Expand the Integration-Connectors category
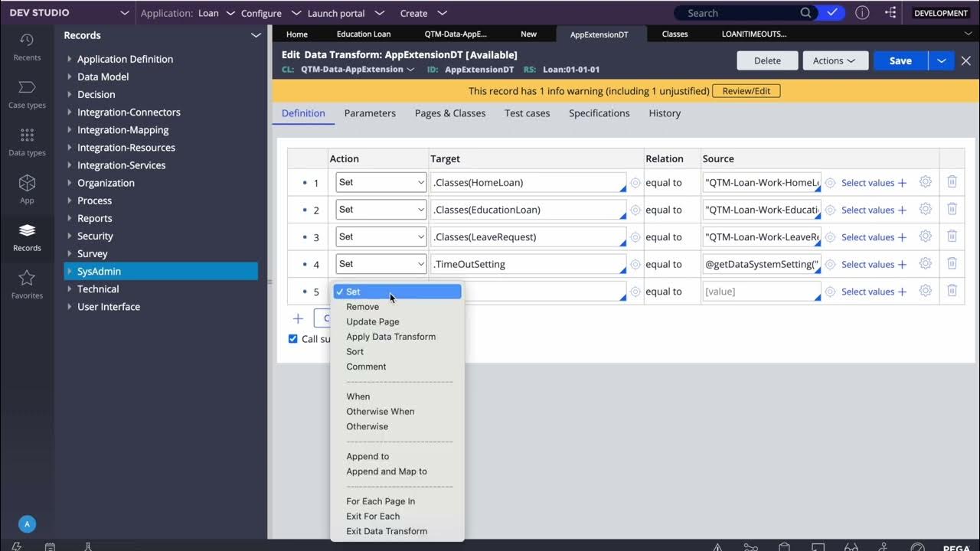This screenshot has height=551, width=980. 70,112
